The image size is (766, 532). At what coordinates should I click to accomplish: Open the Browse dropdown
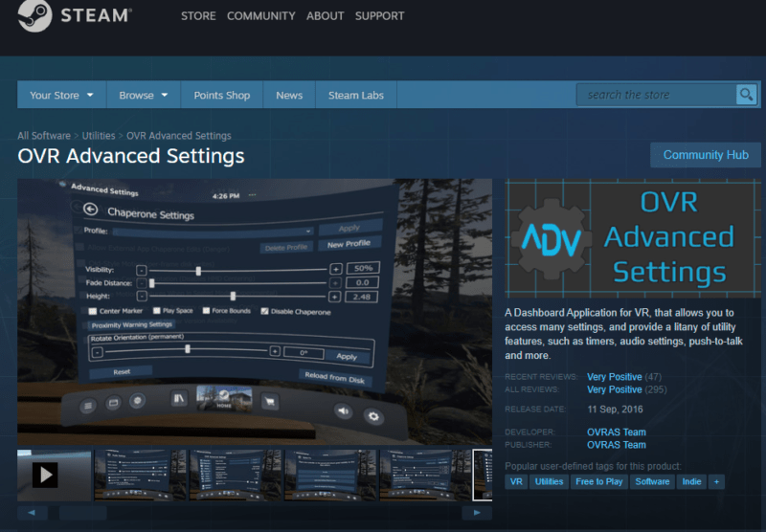click(144, 95)
